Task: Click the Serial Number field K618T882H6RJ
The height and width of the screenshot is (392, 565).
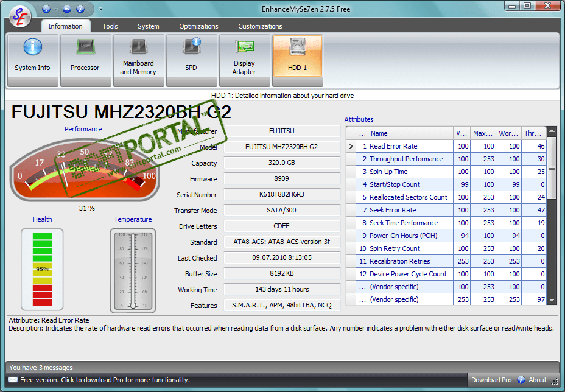Action: coord(282,195)
